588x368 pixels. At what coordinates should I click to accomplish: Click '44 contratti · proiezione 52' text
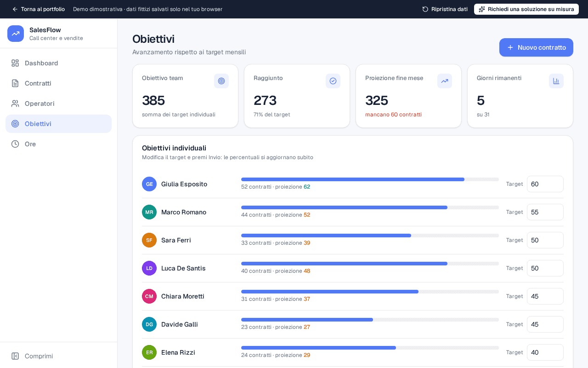(276, 215)
